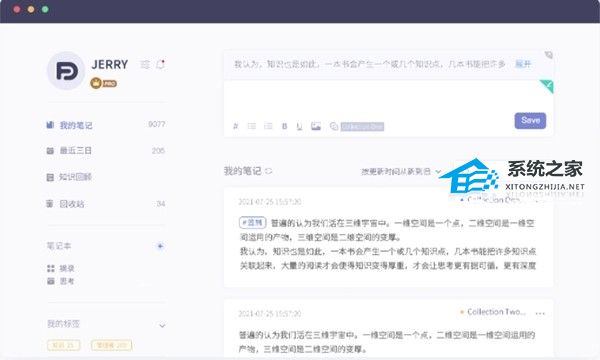Select the 摘录 notebook
Viewport: 600px width, 360px height.
[x=61, y=268]
